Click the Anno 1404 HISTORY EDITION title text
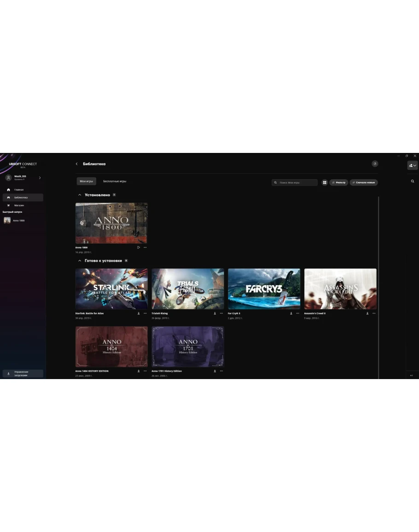The height and width of the screenshot is (532, 419). click(x=92, y=371)
